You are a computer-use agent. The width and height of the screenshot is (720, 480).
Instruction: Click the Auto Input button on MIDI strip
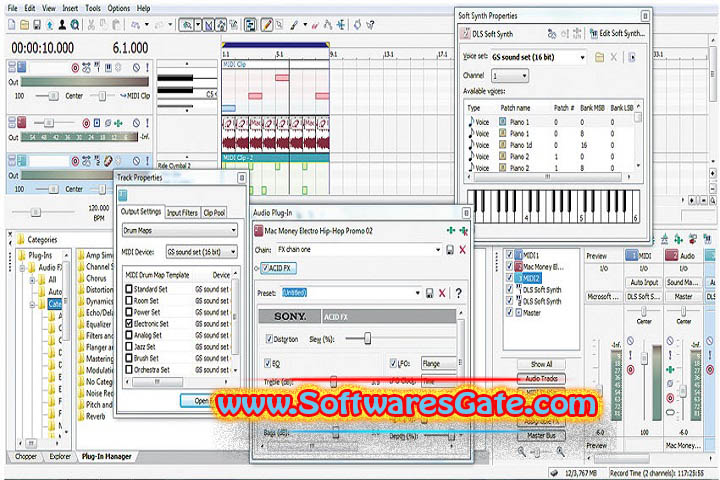644,282
